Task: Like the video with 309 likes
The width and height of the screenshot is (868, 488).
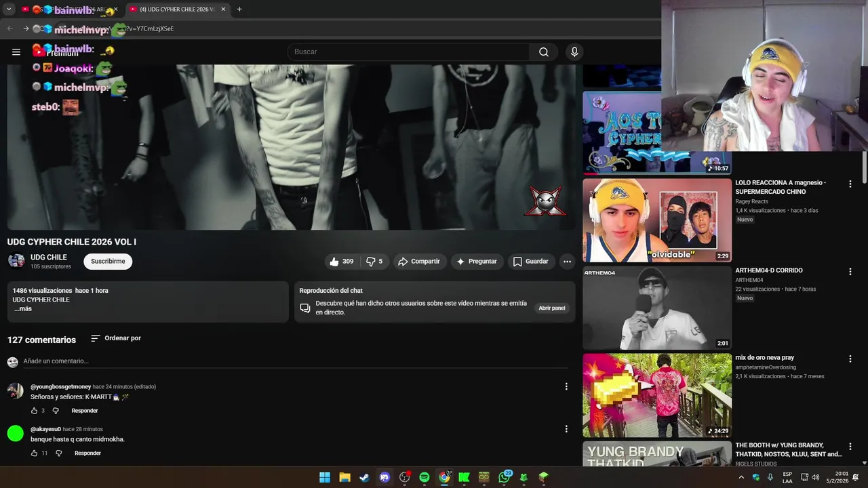Action: pos(342,262)
